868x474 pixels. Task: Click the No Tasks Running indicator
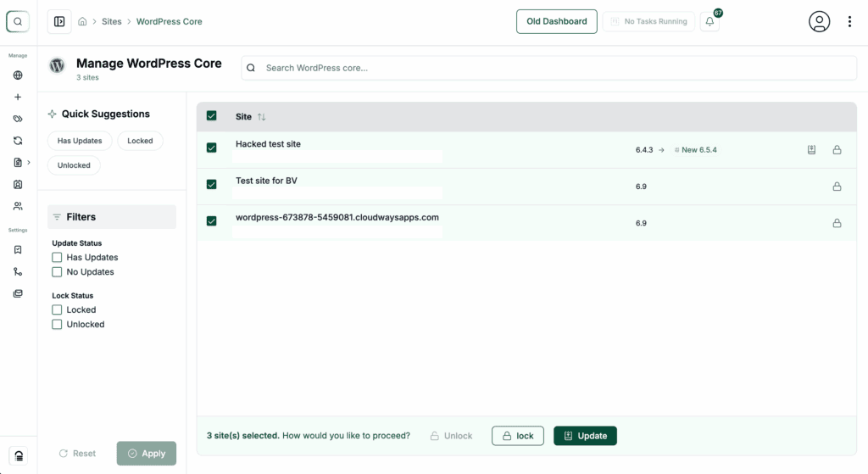648,21
